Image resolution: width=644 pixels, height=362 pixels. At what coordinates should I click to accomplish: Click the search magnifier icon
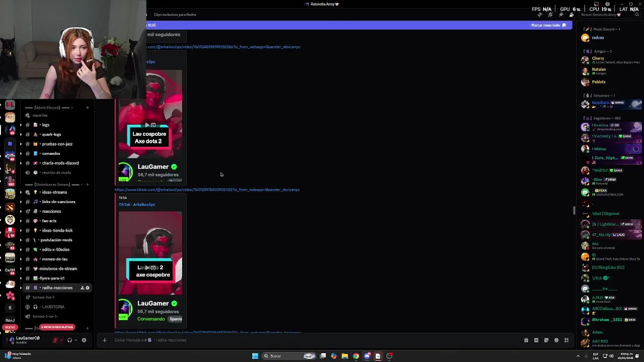pos(637,15)
